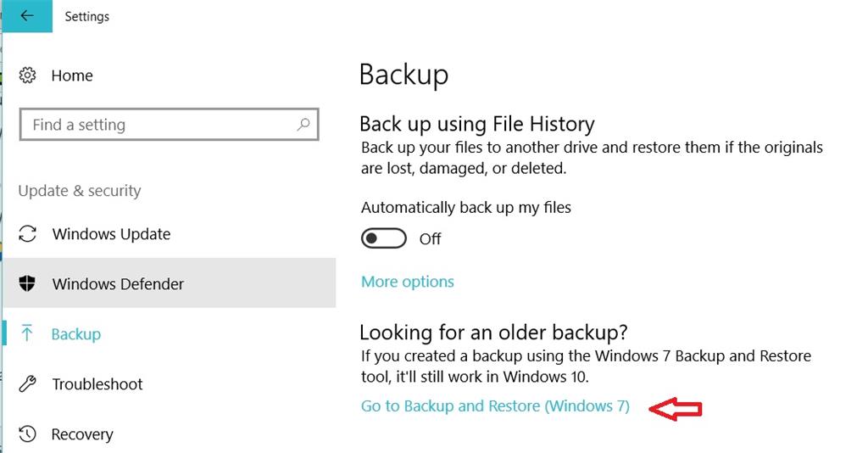
Task: Open Windows Update settings page
Action: point(111,233)
